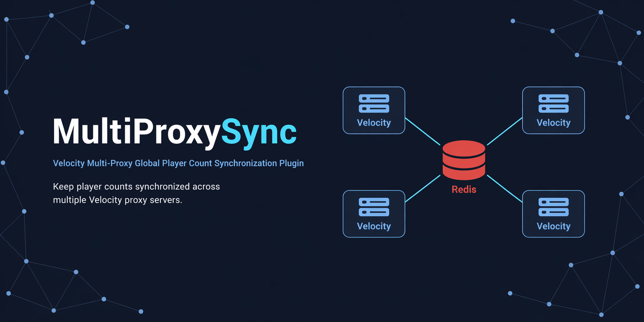Click server icon in lower-left Velocity box
This screenshot has height=322, width=644.
pyautogui.click(x=374, y=207)
